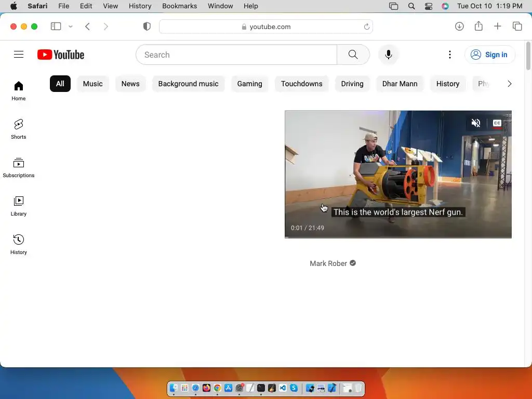Show the tab overview
This screenshot has width=532, height=399.
coord(517,26)
